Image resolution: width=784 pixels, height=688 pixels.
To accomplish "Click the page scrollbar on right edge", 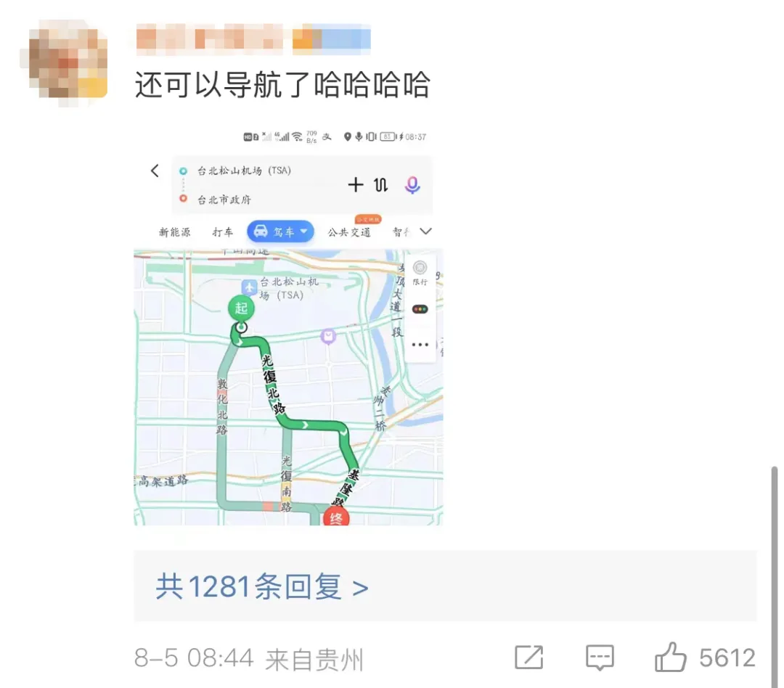I will [x=775, y=576].
